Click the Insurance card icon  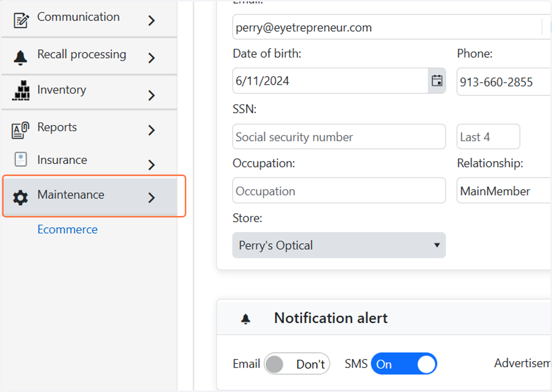coord(21,159)
